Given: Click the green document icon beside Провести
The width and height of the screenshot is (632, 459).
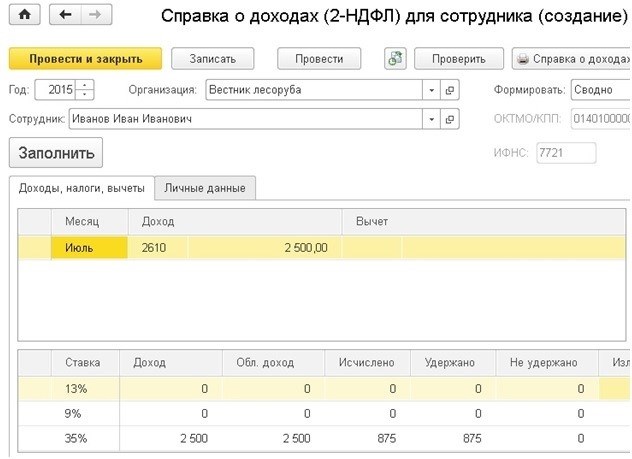Looking at the screenshot, I should click(395, 59).
